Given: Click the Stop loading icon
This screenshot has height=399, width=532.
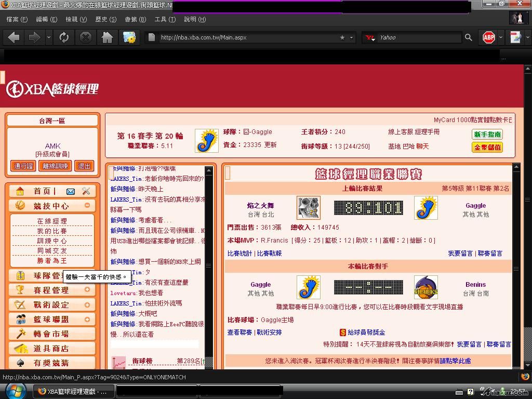Looking at the screenshot, I should click(x=86, y=37).
